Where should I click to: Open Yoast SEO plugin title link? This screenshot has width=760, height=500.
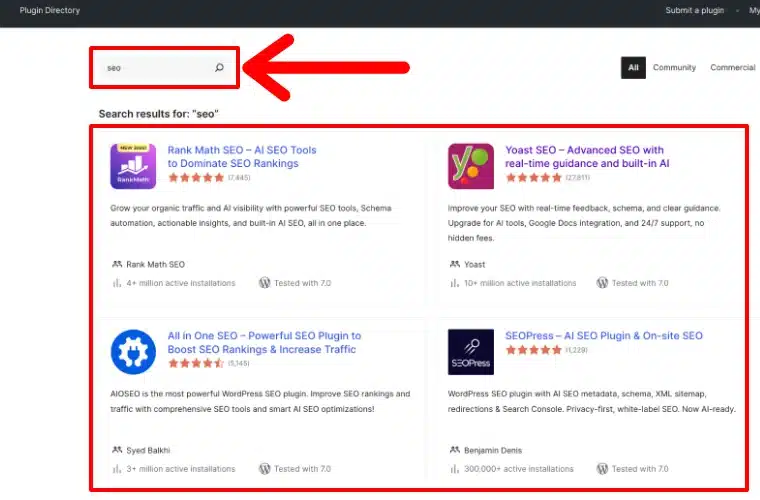[x=587, y=156]
